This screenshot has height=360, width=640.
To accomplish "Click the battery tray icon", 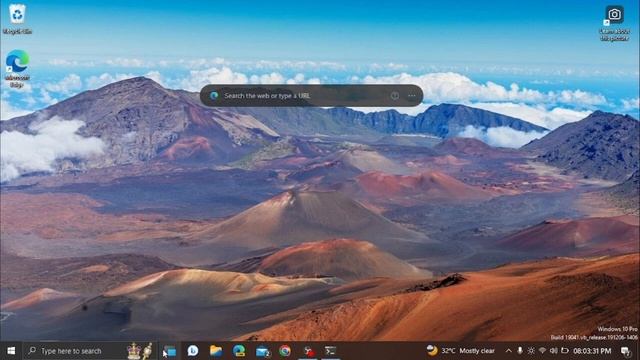I will pyautogui.click(x=565, y=351).
